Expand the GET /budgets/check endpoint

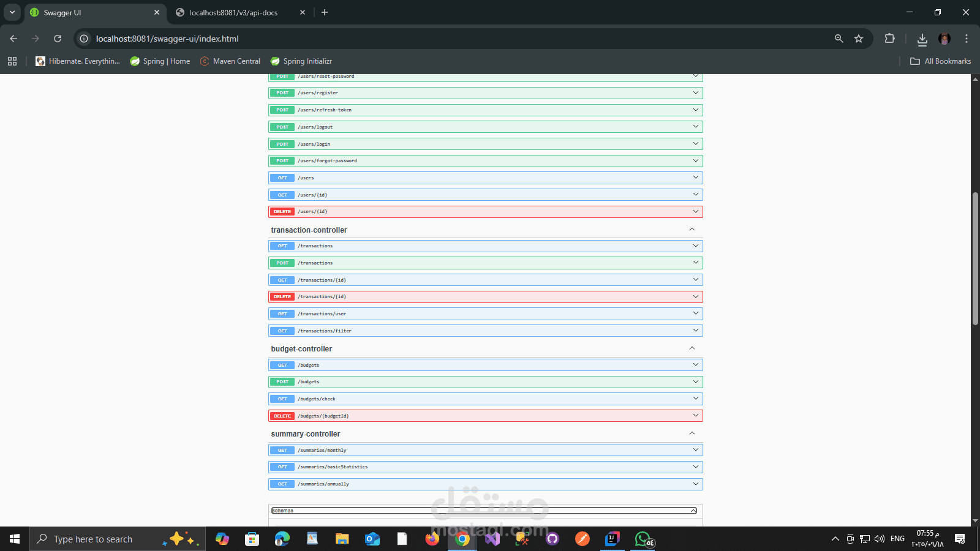pos(486,399)
